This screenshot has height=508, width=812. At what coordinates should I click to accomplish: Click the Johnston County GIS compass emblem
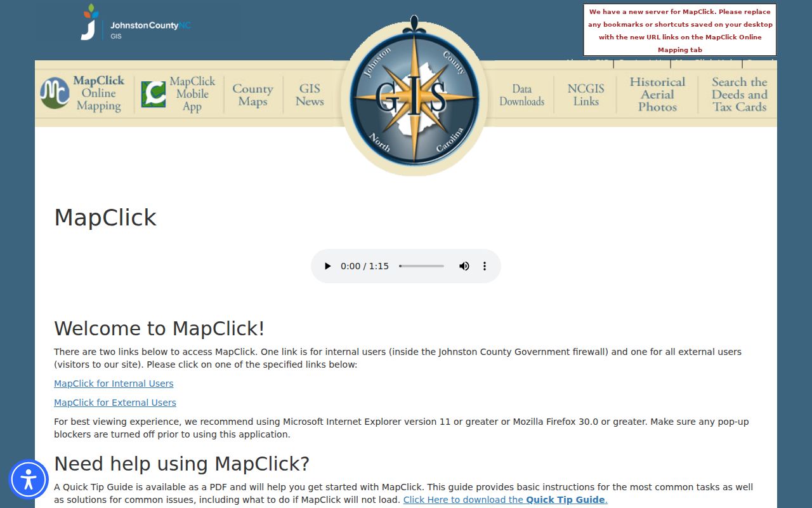(414, 97)
